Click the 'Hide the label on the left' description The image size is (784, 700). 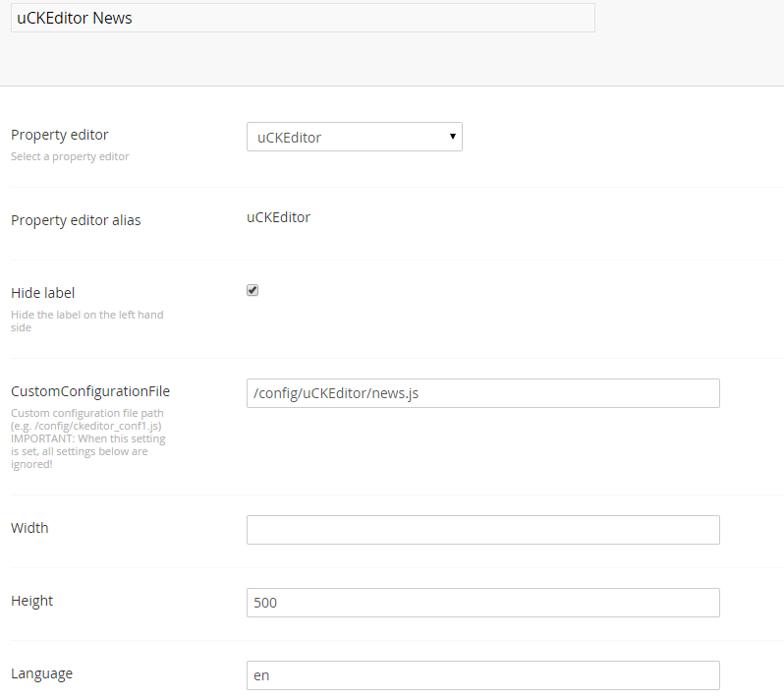[x=87, y=321]
